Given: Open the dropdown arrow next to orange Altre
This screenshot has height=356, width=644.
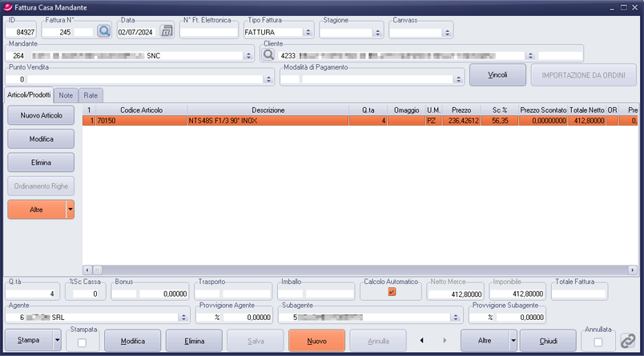Looking at the screenshot, I should click(x=70, y=210).
